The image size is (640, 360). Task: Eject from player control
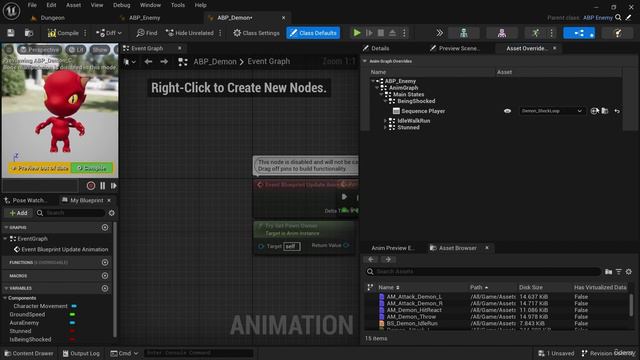[x=392, y=33]
